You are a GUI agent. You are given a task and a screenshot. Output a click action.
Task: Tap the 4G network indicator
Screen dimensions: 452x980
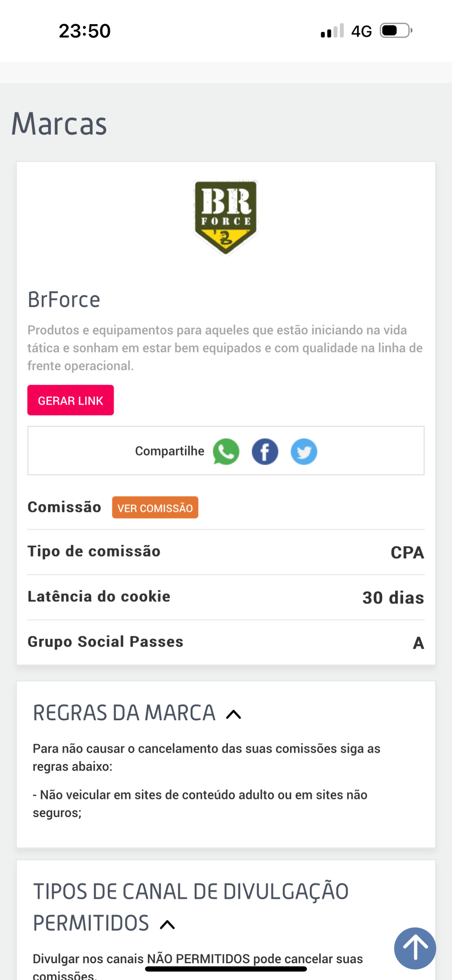point(361,31)
